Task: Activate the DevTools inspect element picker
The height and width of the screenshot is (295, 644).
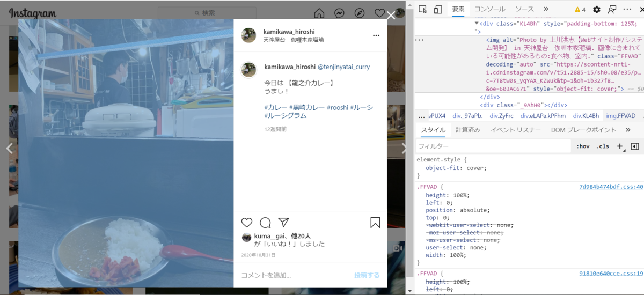Action: [x=423, y=9]
